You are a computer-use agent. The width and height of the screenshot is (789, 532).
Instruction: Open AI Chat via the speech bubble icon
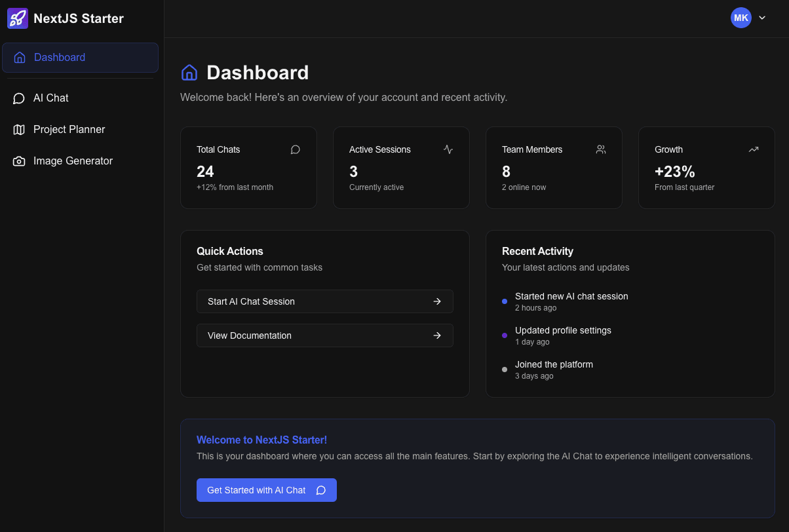coord(18,98)
